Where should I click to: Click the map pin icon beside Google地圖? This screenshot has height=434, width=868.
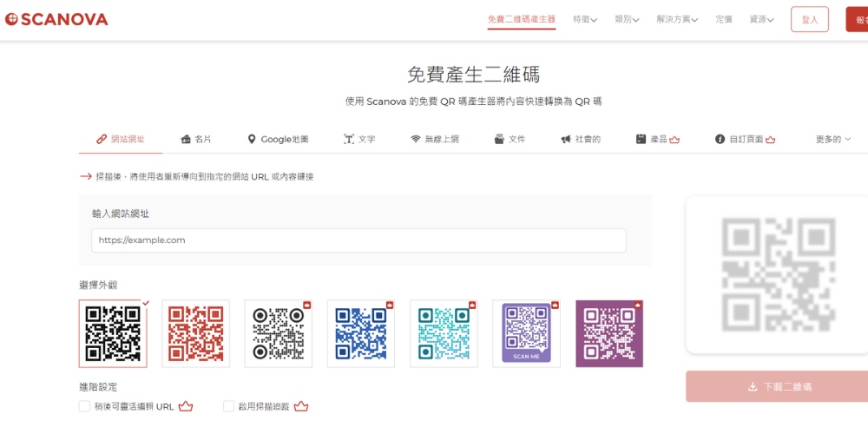tap(252, 140)
